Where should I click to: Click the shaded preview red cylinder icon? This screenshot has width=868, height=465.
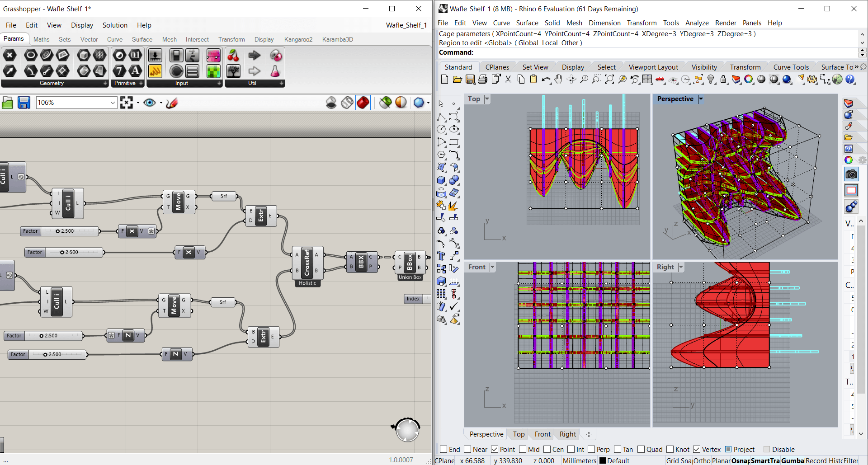point(363,103)
